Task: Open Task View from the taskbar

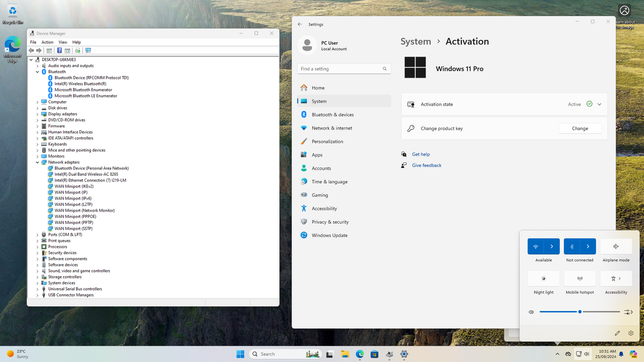Action: click(330, 354)
